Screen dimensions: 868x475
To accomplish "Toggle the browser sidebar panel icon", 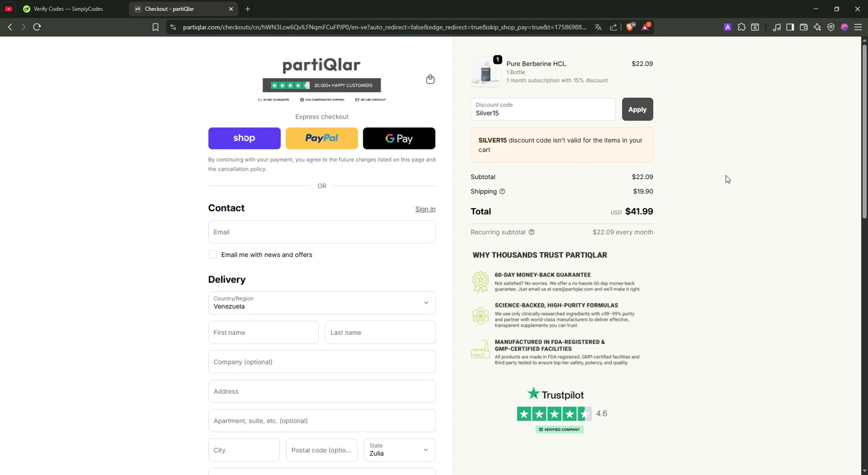I will tap(790, 27).
